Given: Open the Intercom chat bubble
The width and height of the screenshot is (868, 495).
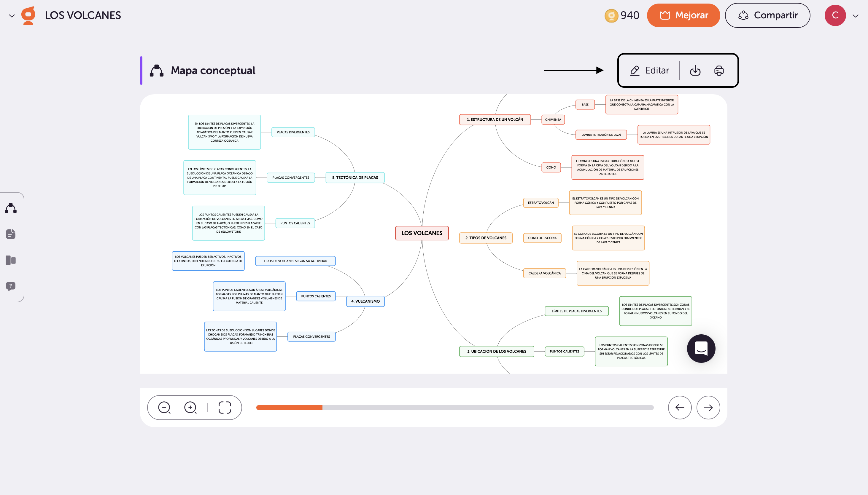Looking at the screenshot, I should [x=701, y=349].
